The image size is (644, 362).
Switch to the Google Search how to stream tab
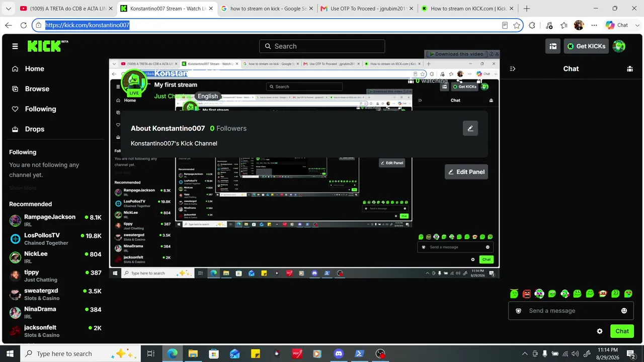(x=266, y=9)
